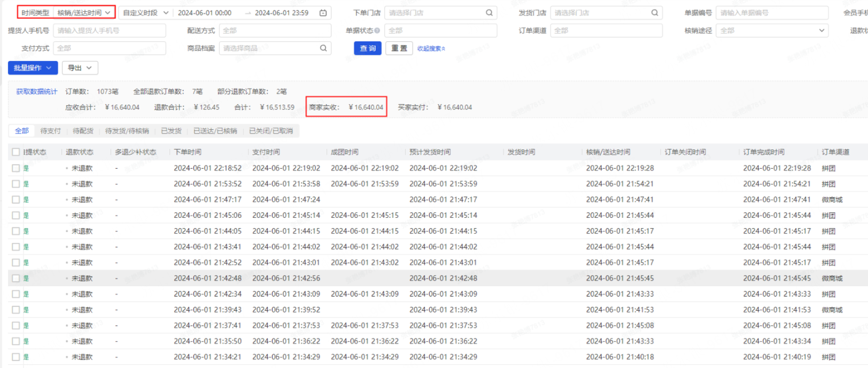Click the 退款合计 value ¥126.45

tap(206, 107)
